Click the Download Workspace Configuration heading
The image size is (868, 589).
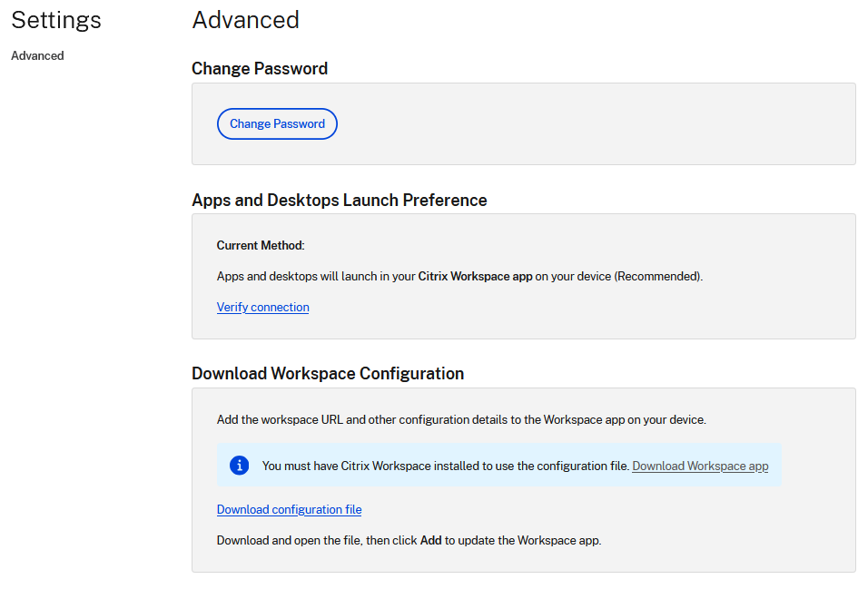click(327, 374)
